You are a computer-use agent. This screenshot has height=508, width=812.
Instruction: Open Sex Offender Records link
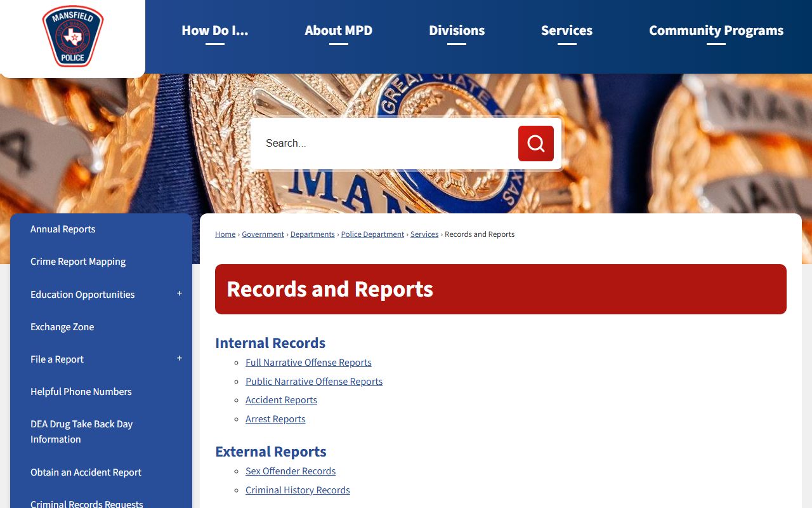pyautogui.click(x=291, y=471)
